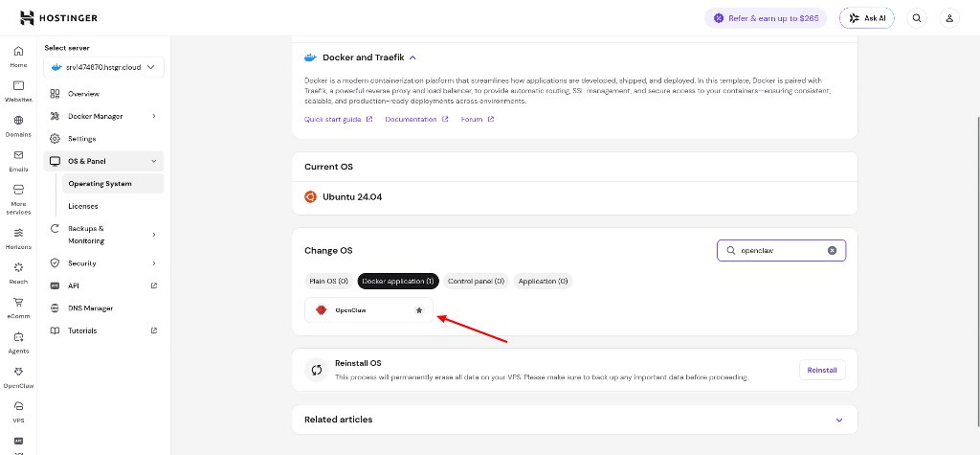Click the Ubuntu 24.04 text
Image resolution: width=980 pixels, height=455 pixels.
click(x=352, y=197)
